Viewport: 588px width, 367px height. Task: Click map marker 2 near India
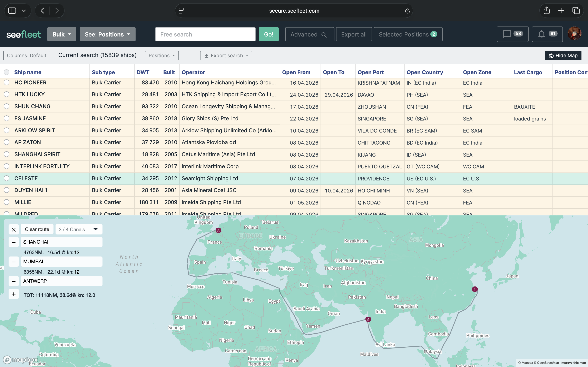(x=368, y=319)
